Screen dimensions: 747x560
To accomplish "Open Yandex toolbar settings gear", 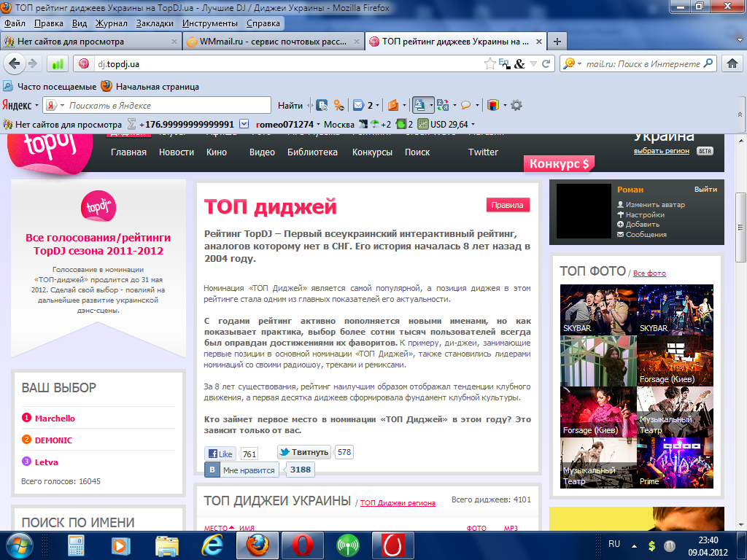I will point(516,105).
